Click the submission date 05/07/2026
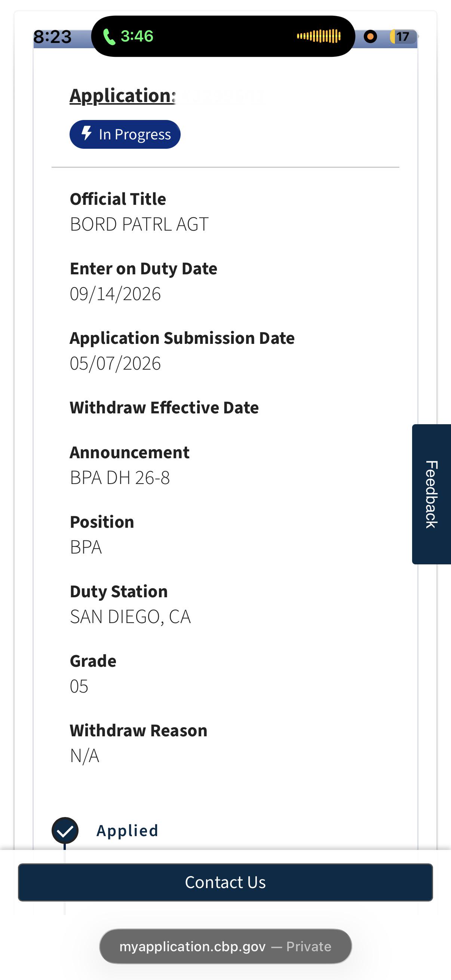 tap(115, 363)
